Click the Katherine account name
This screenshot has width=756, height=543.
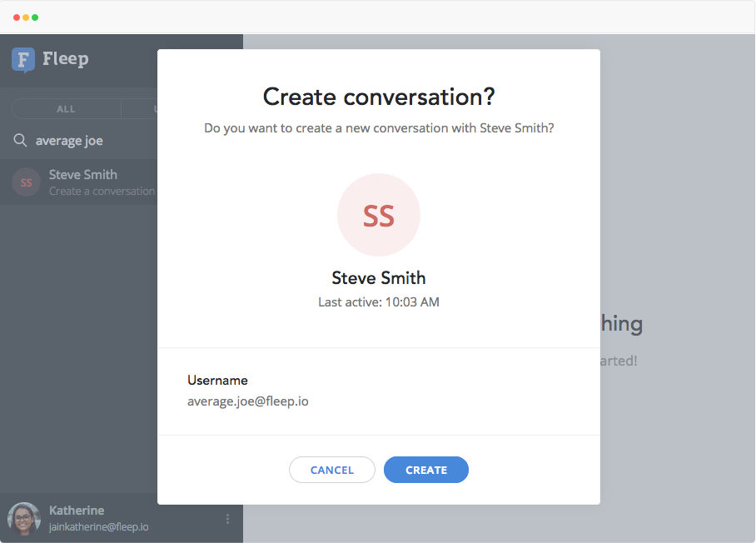coord(77,511)
